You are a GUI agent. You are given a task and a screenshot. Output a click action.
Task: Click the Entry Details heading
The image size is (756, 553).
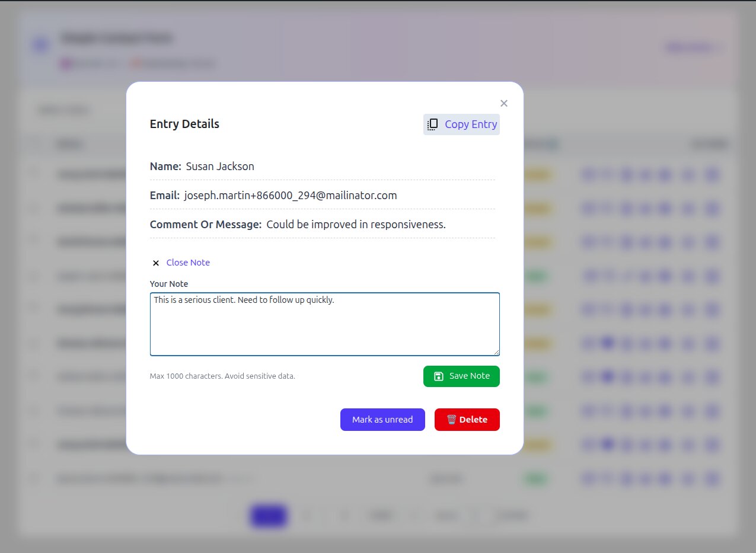[184, 124]
